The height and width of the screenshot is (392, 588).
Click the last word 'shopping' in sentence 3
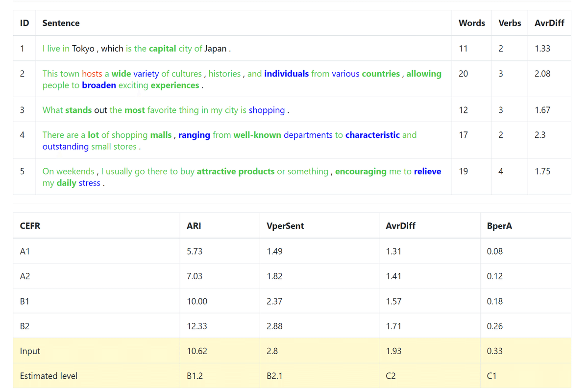tap(267, 110)
